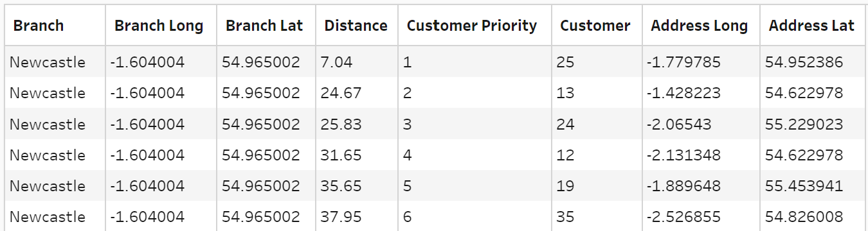Select the Distance column header

(x=356, y=26)
